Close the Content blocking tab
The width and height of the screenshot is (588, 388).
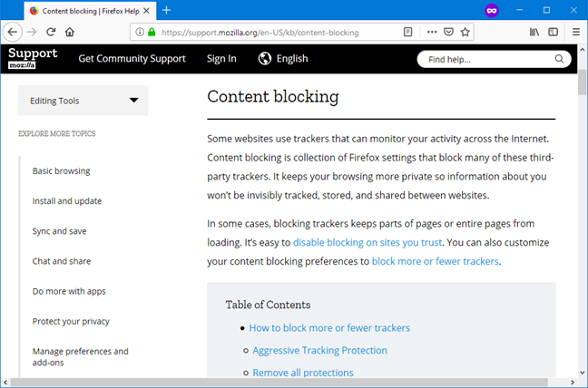147,11
